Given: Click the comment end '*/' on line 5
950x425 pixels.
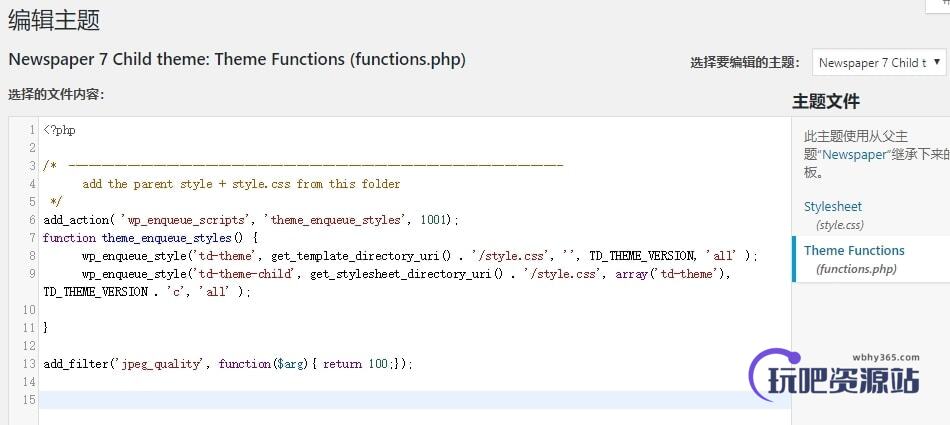Looking at the screenshot, I should (56, 202).
